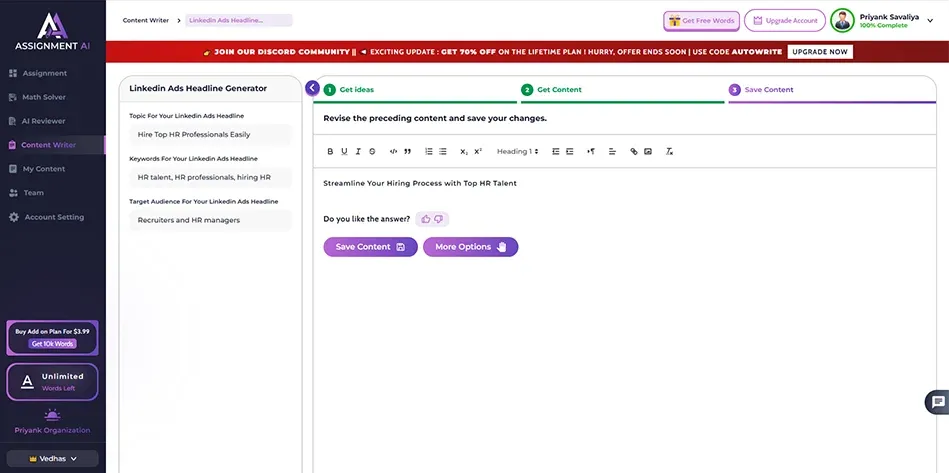The height and width of the screenshot is (473, 950).
Task: Open Math Solver from sidebar
Action: click(x=44, y=97)
